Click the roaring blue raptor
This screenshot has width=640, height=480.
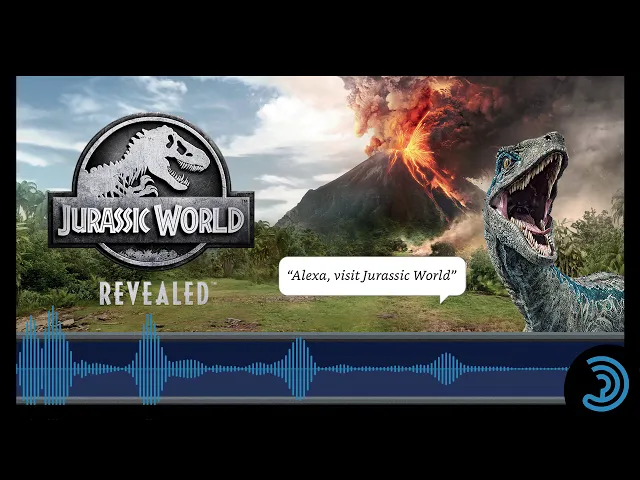coord(553,231)
